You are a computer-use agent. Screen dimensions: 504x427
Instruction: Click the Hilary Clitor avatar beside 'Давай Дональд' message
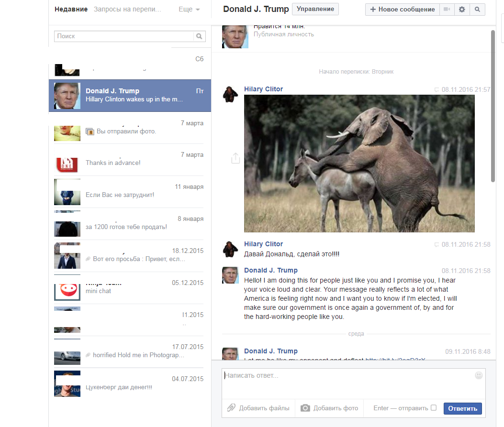click(x=230, y=249)
